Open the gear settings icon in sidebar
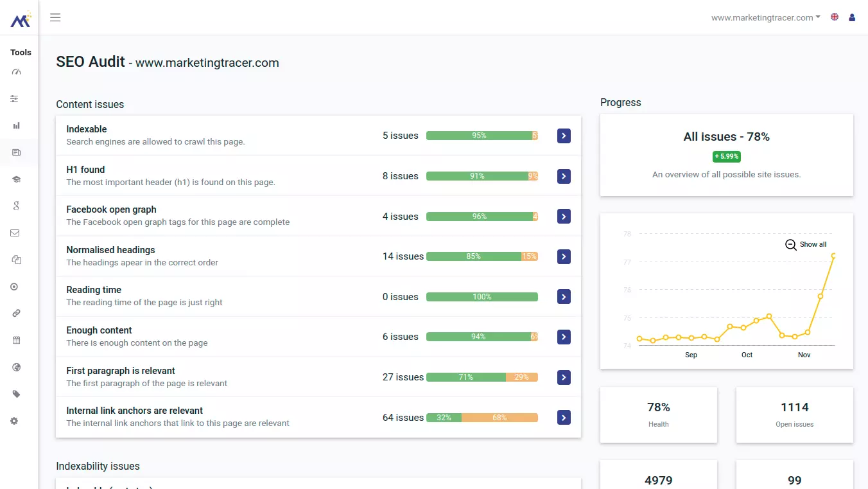The width and height of the screenshot is (868, 489). tap(14, 421)
